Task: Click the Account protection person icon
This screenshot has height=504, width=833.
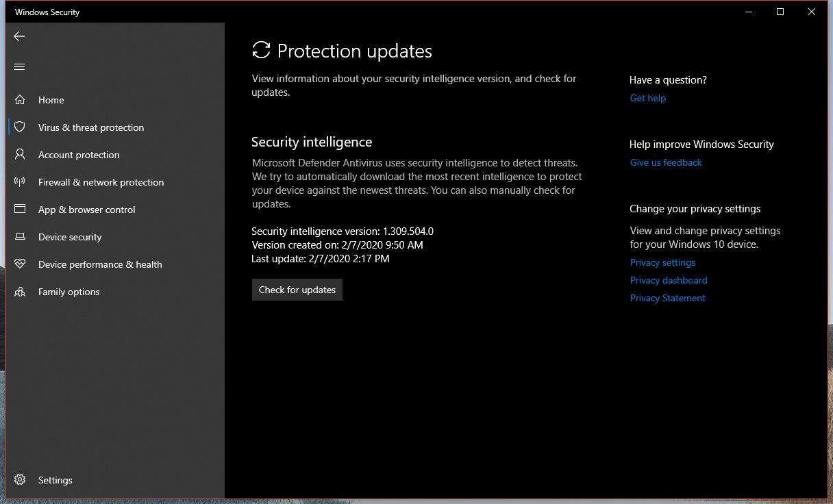Action: coord(20,154)
